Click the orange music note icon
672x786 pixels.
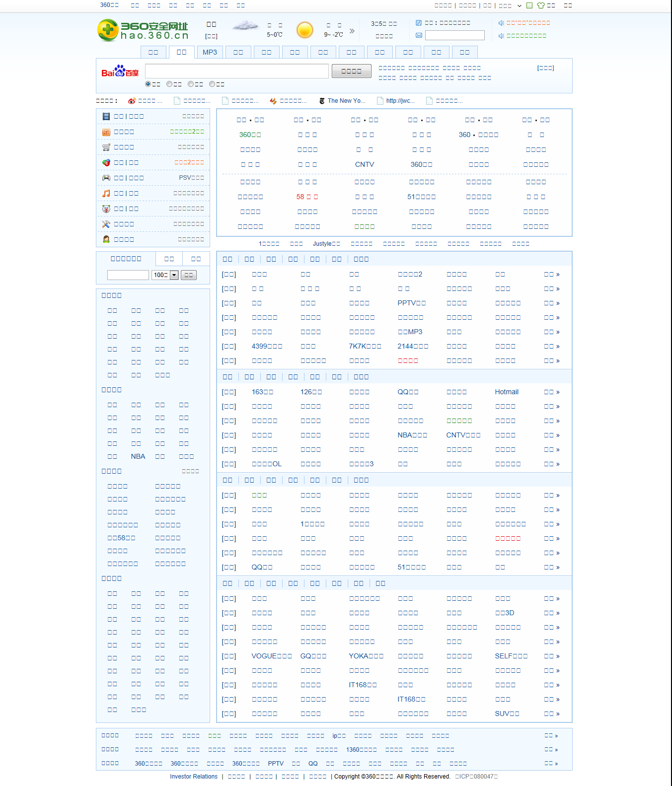click(106, 193)
